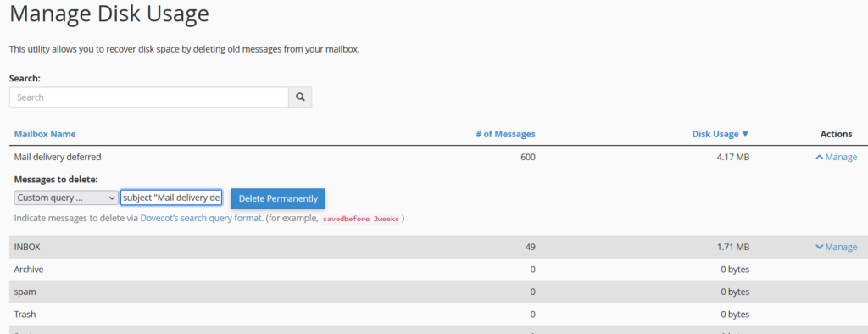The height and width of the screenshot is (334, 868).
Task: Focus the mailbox Search input field
Action: [x=149, y=97]
